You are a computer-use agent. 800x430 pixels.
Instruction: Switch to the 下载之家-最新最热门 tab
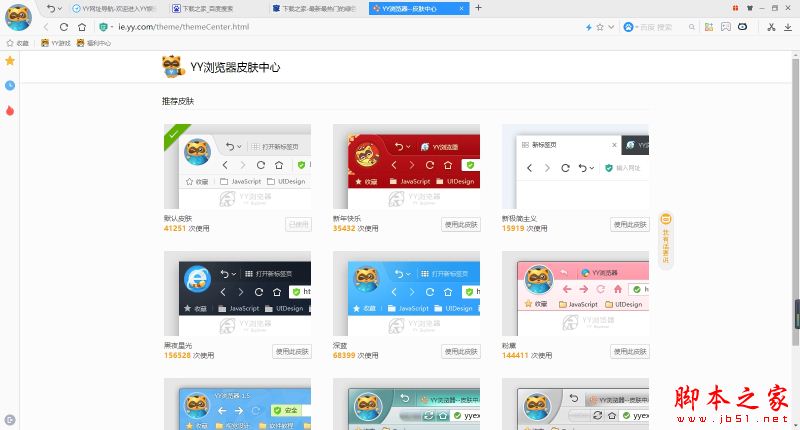point(314,9)
